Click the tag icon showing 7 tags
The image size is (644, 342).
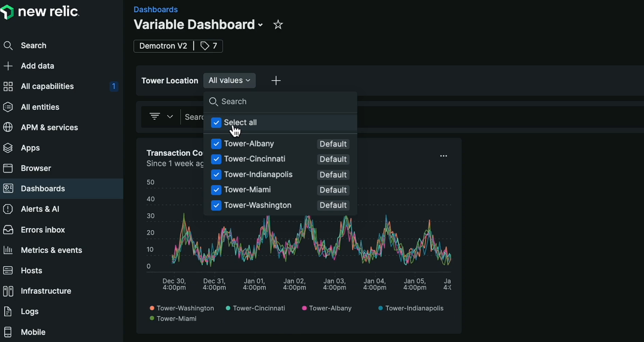205,46
